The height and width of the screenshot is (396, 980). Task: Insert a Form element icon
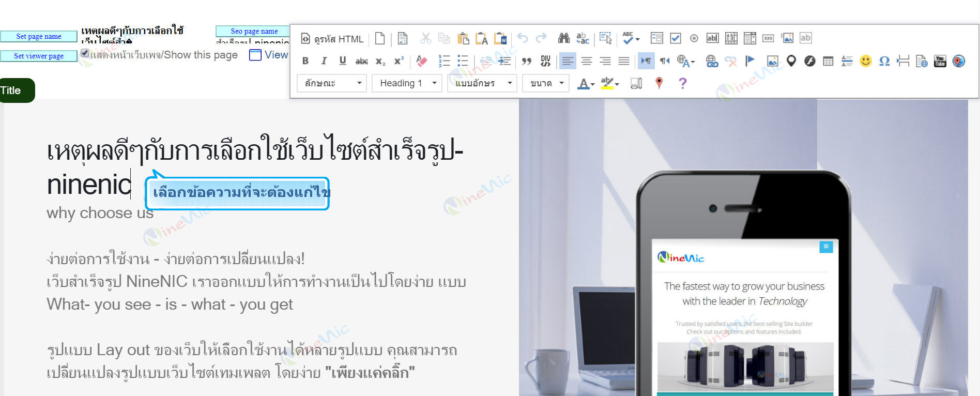coord(657,38)
